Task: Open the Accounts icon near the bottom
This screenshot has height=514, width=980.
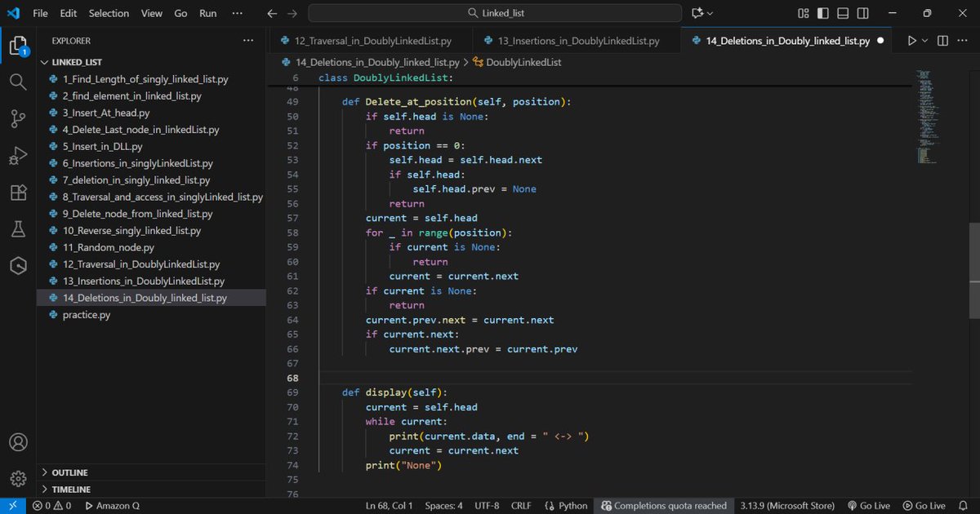Action: (x=18, y=441)
